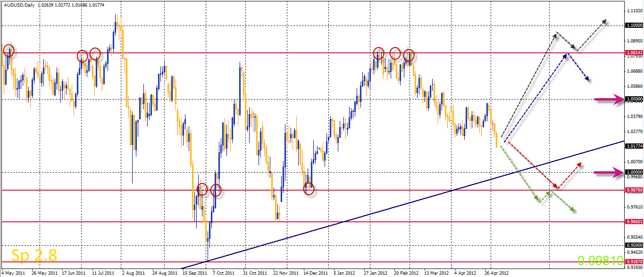Screen dimensions: 644x277
Task: Select the 7 Oct 2011 date marker
Action: pyautogui.click(x=223, y=273)
